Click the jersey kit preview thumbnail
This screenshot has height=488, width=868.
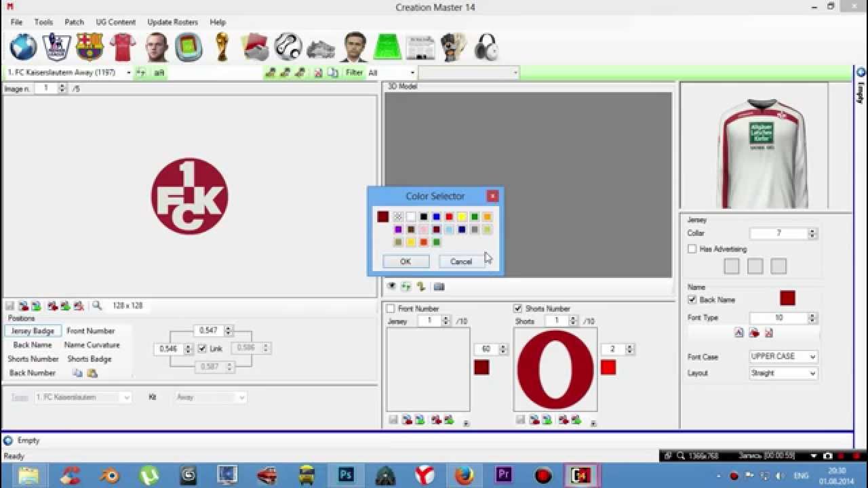[763, 155]
